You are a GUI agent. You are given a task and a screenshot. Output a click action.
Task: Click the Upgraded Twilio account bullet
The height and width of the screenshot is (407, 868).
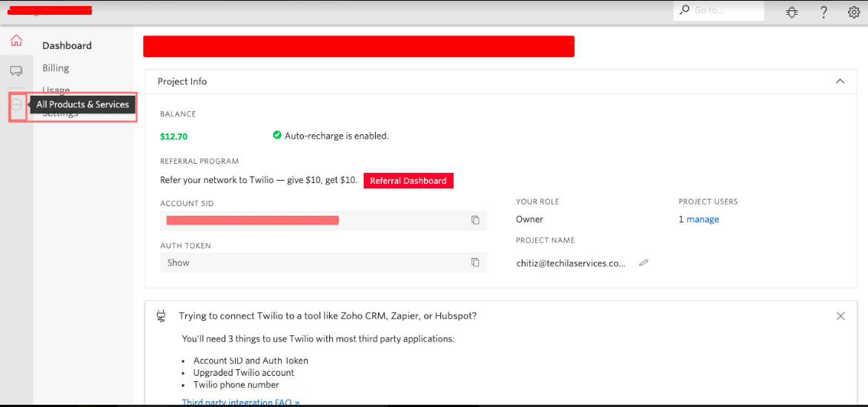click(x=244, y=373)
